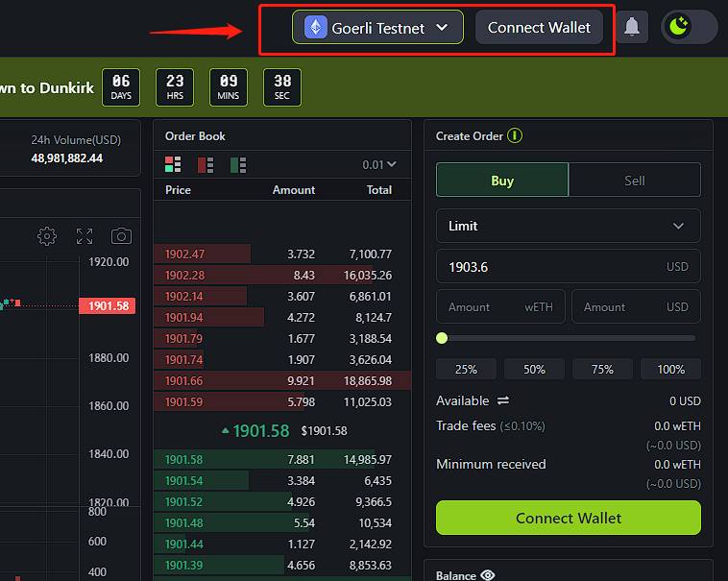Click the order amount slider handle

coord(442,338)
